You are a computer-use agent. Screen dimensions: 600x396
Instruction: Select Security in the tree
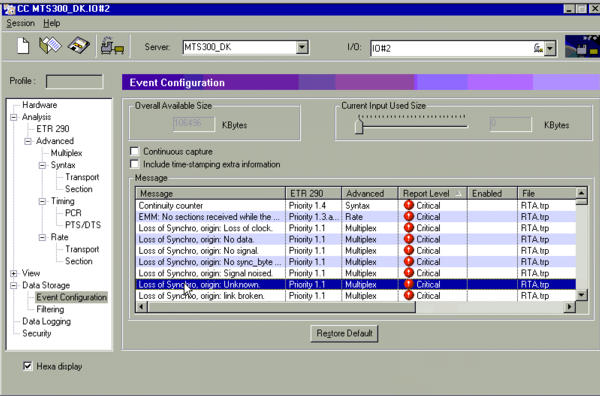(36, 333)
